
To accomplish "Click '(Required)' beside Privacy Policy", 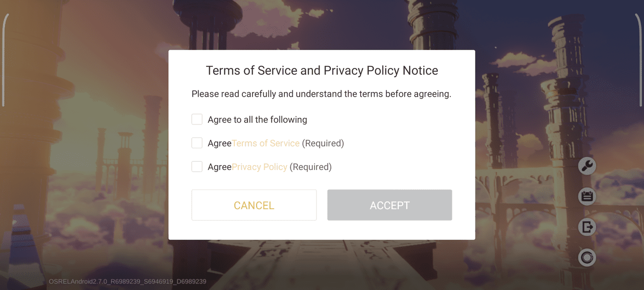I will click(311, 167).
